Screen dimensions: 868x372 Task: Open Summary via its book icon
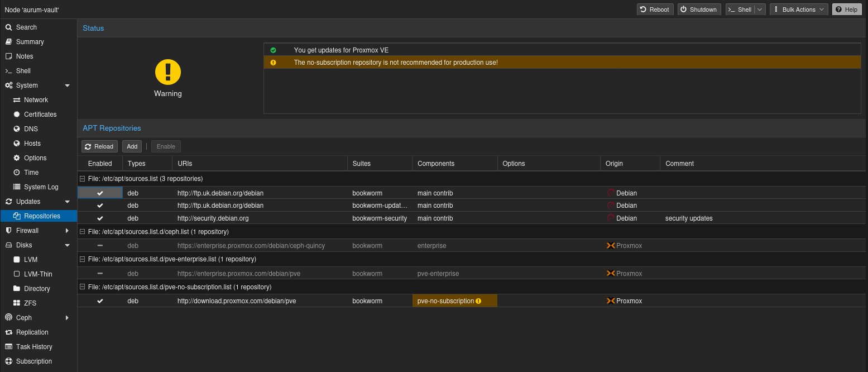pos(8,42)
